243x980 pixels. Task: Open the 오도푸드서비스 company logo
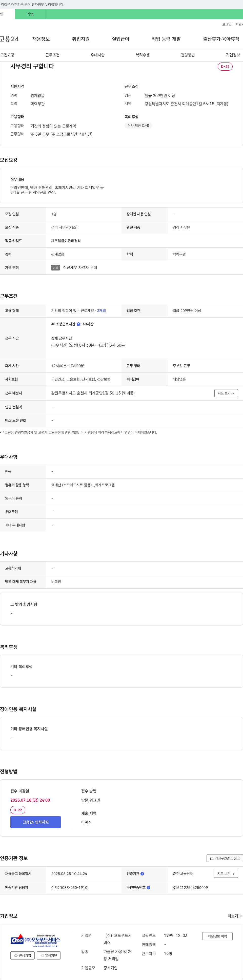point(36,941)
